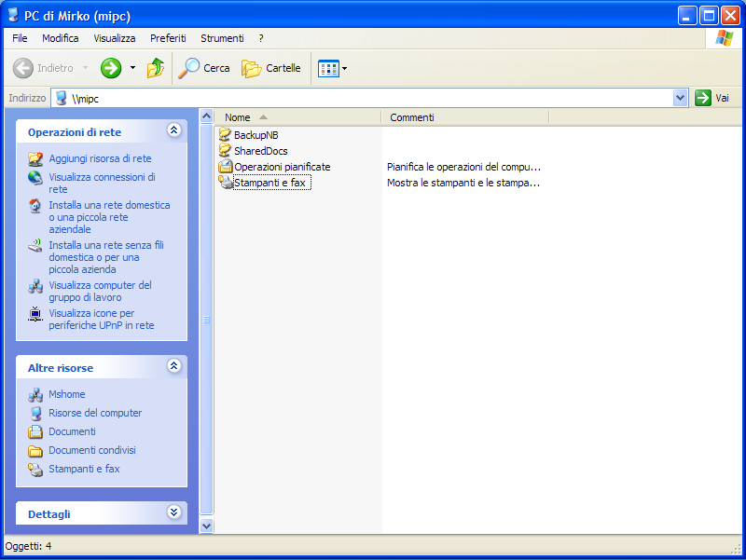Screen dimensions: 746x560
Task: Click Visualizza connessioni di rete link
Action: coord(102,183)
